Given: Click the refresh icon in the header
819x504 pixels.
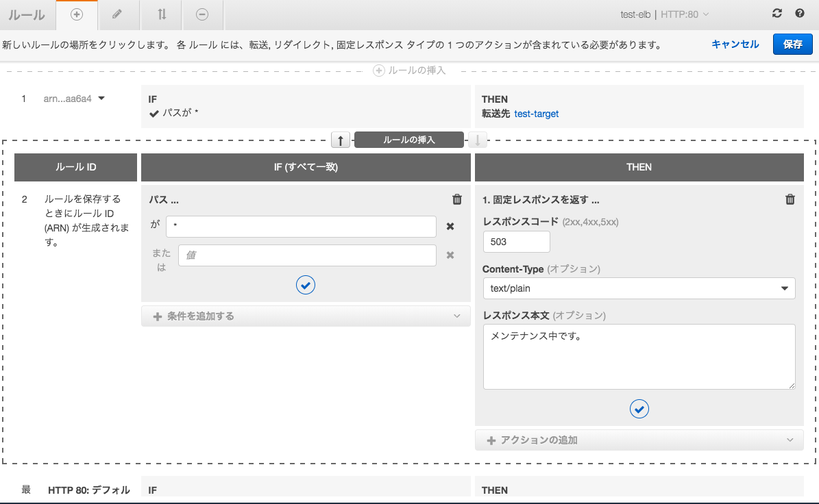Looking at the screenshot, I should click(777, 14).
